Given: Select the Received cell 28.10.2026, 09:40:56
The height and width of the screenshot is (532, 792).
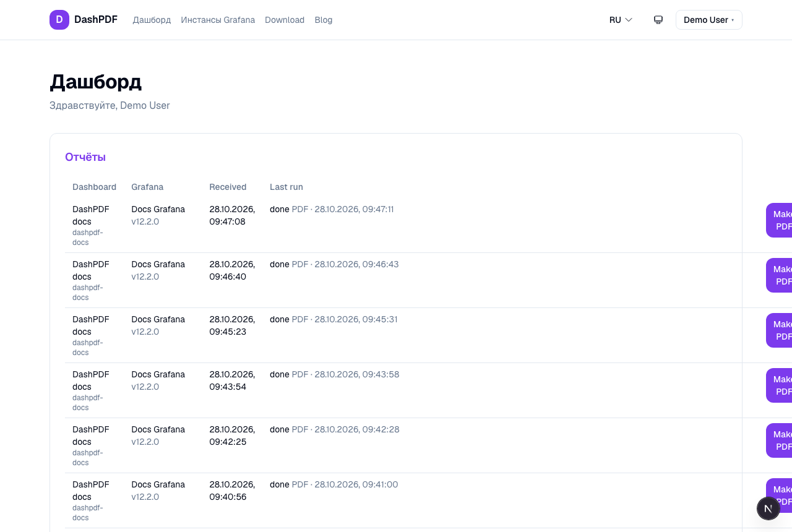Looking at the screenshot, I should coord(232,491).
